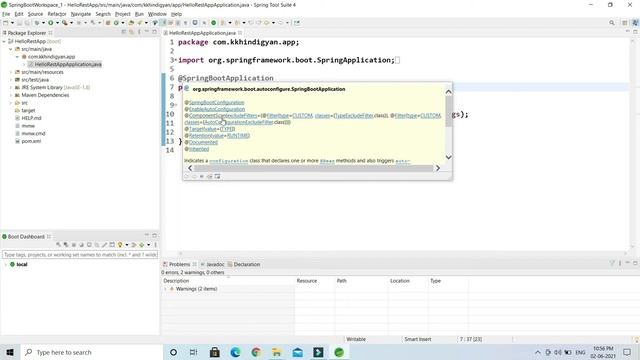
Task: Open Task View on Windows taskbar
Action: pyautogui.click(x=193, y=352)
